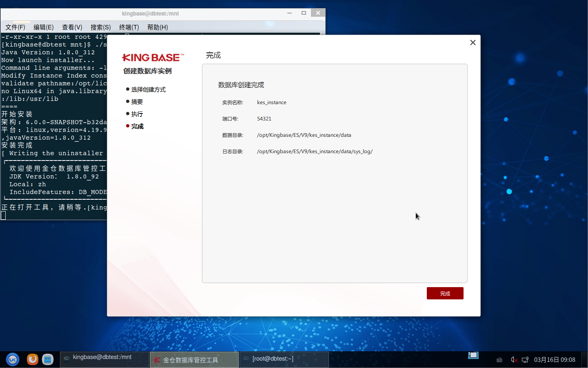Switch to [root@dbtest:~] taskbar window
588x368 pixels.
click(x=284, y=359)
